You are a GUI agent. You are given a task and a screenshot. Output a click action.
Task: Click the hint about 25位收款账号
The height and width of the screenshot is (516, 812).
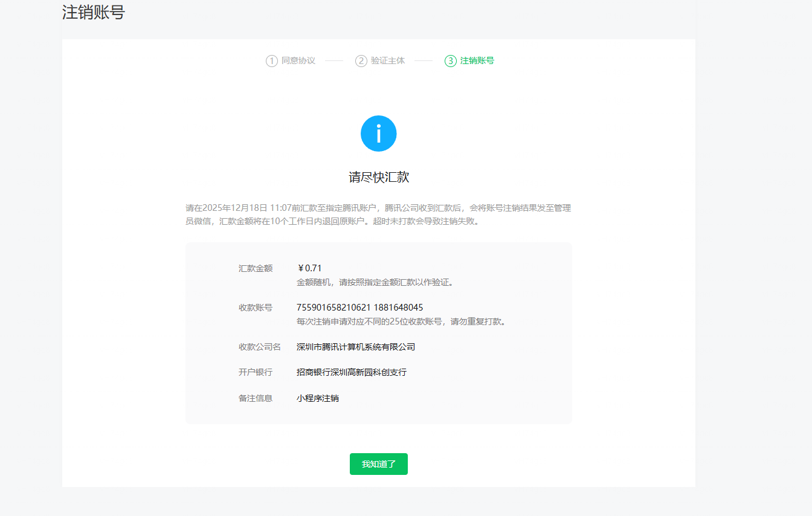401,321
